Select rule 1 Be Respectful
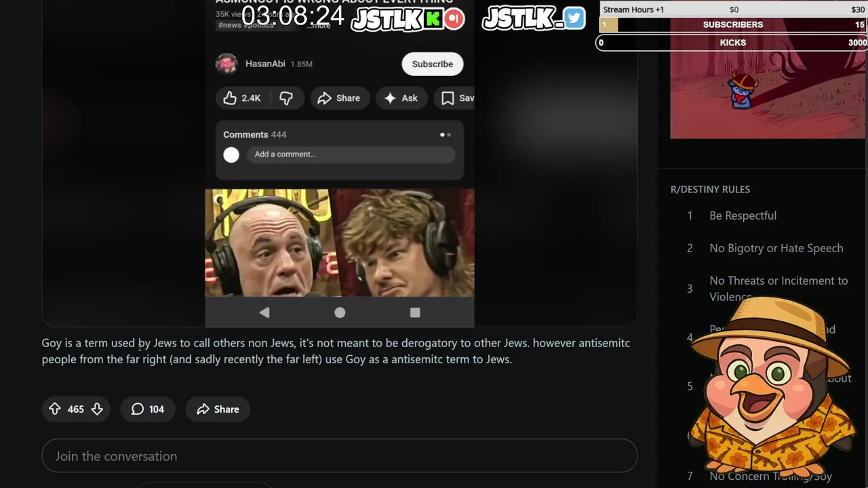The height and width of the screenshot is (488, 868). click(743, 216)
